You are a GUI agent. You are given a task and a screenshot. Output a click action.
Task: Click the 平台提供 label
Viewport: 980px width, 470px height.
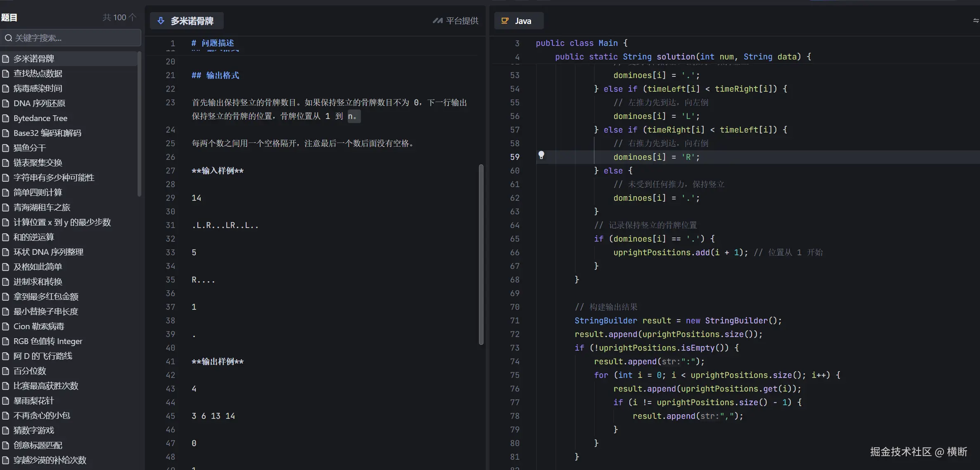pyautogui.click(x=462, y=21)
